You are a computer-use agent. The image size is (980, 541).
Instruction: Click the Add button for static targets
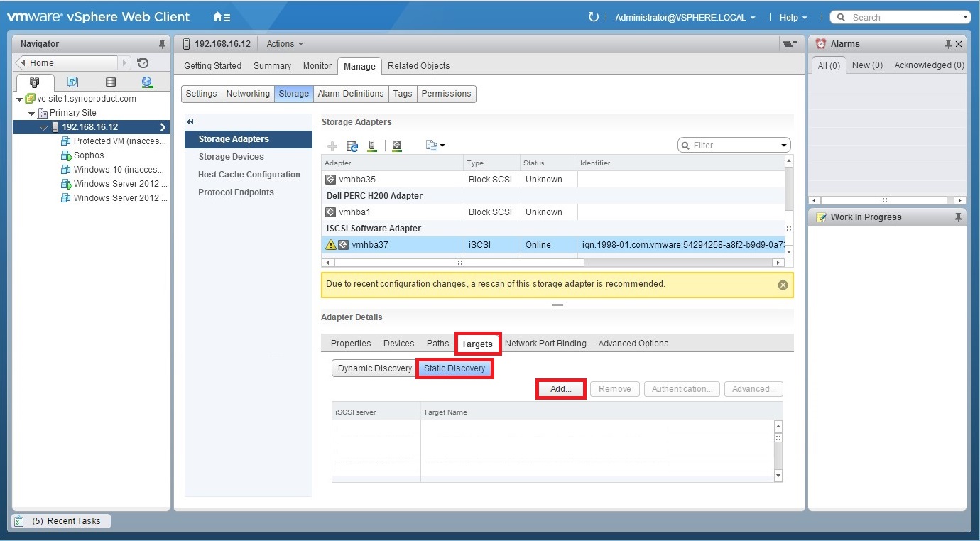[560, 388]
